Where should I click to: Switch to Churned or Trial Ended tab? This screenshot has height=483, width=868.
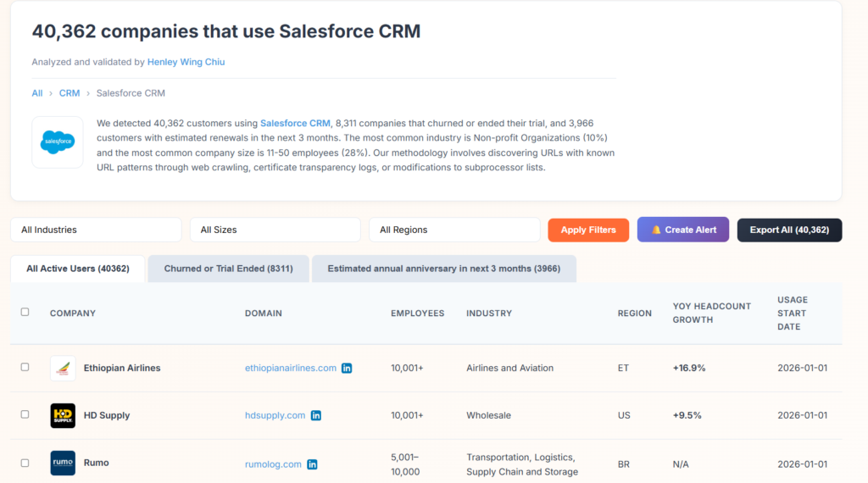point(228,269)
